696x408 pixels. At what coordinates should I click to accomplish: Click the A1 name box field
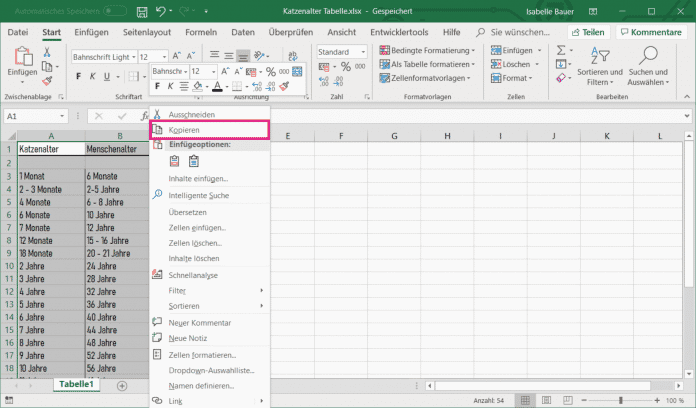point(30,116)
